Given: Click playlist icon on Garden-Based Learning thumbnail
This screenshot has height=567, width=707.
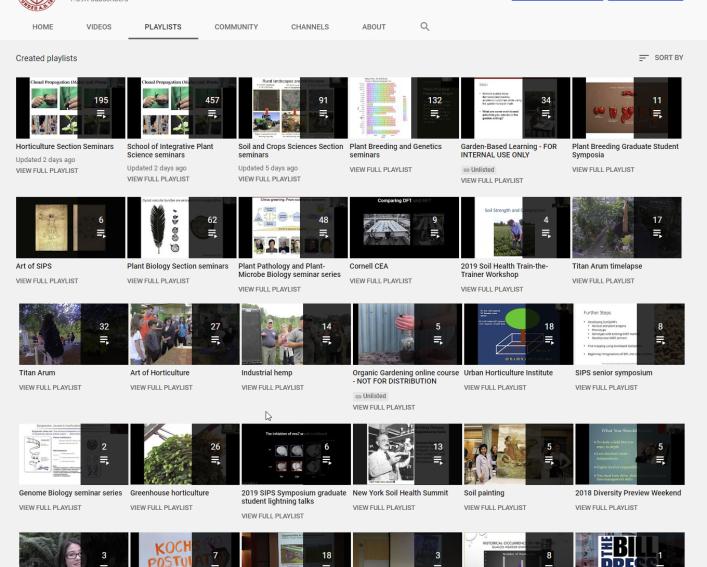Looking at the screenshot, I should tap(546, 114).
